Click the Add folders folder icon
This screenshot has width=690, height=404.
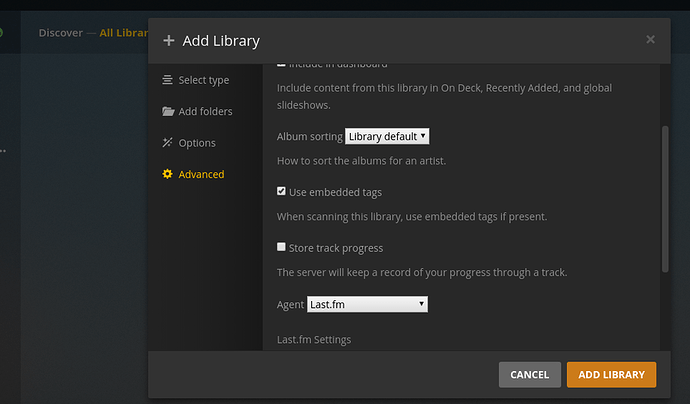pyautogui.click(x=168, y=111)
